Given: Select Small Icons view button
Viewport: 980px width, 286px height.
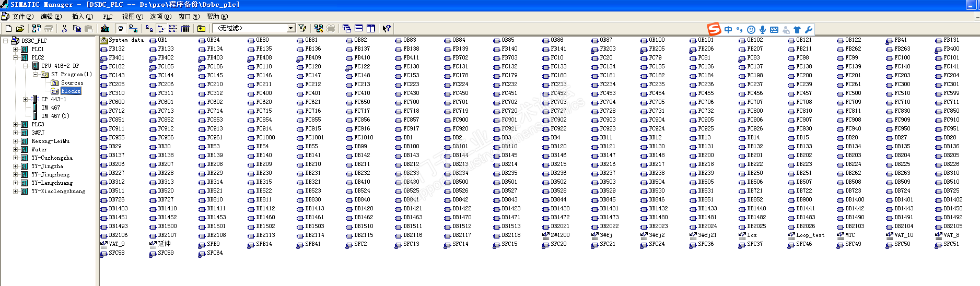Looking at the screenshot, I should click(161, 28).
